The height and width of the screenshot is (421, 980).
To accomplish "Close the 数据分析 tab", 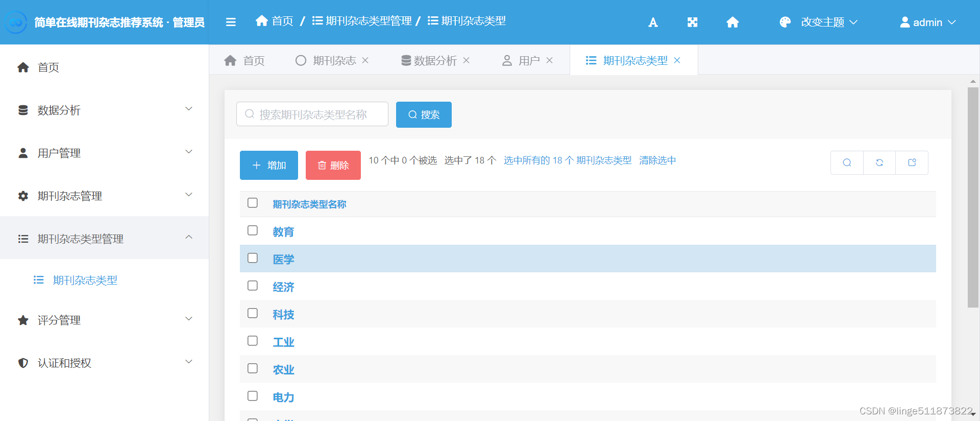I will [x=466, y=60].
